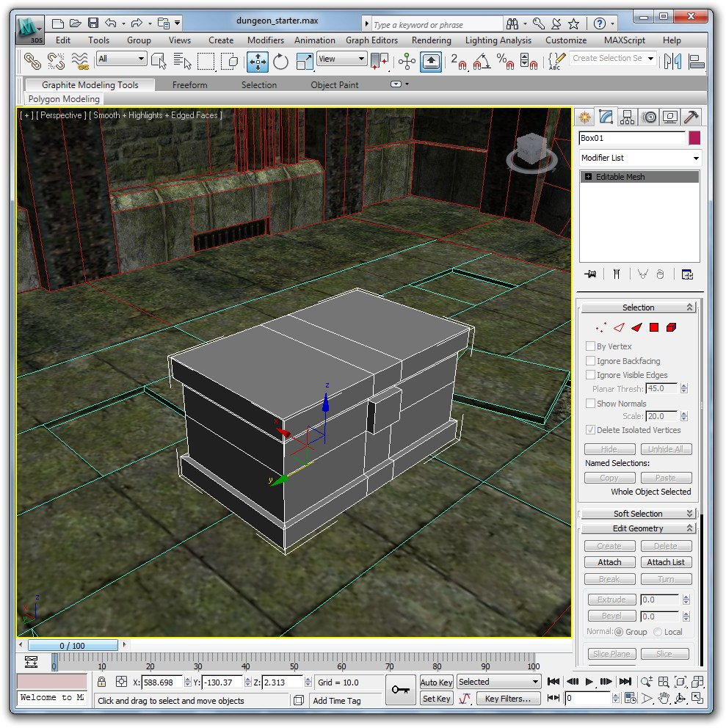This screenshot has width=726, height=728.
Task: Switch to the Utilities hammer panel
Action: point(691,117)
